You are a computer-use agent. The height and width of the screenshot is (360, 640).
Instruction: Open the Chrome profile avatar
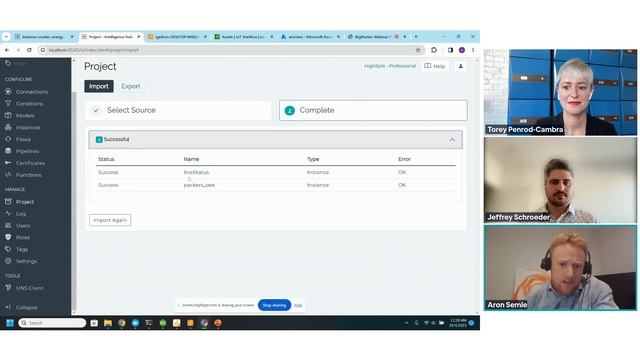[462, 50]
